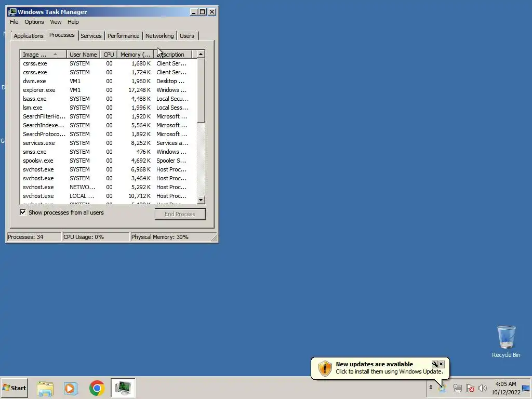Open the network tray icon
The height and width of the screenshot is (399, 532).
[457, 388]
